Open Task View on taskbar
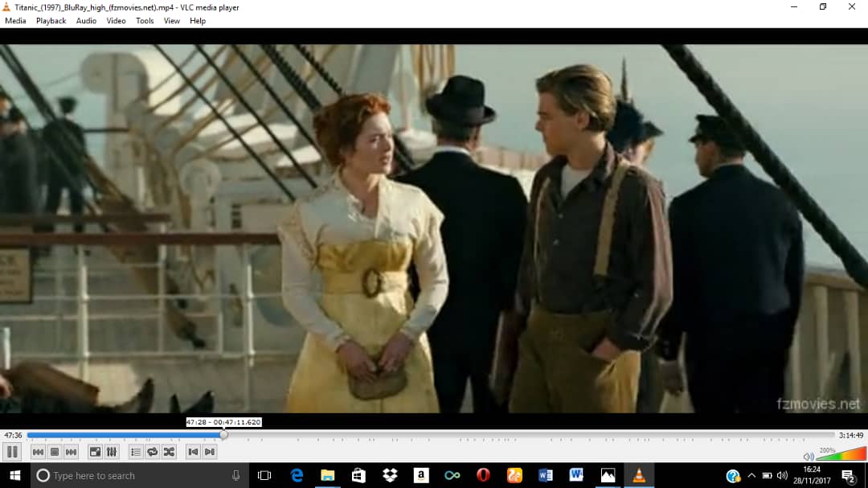The image size is (868, 488). [264, 475]
